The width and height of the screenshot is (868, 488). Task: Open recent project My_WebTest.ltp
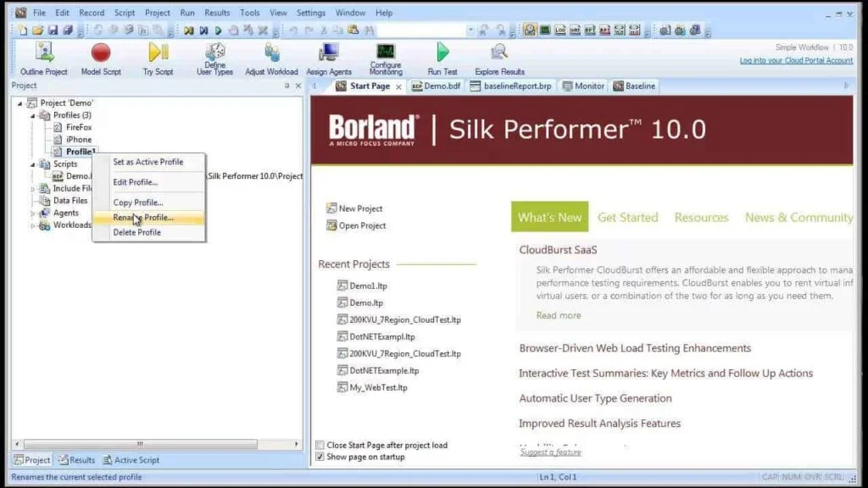(x=372, y=388)
